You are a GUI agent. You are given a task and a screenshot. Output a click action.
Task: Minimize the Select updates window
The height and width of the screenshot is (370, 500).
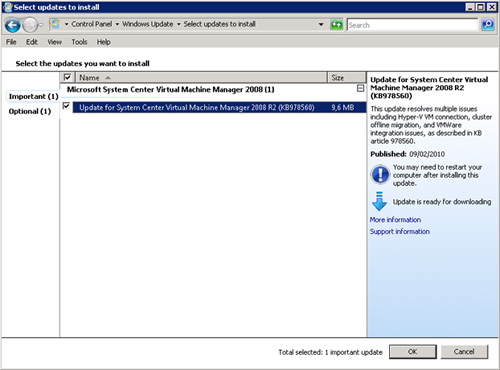point(470,7)
